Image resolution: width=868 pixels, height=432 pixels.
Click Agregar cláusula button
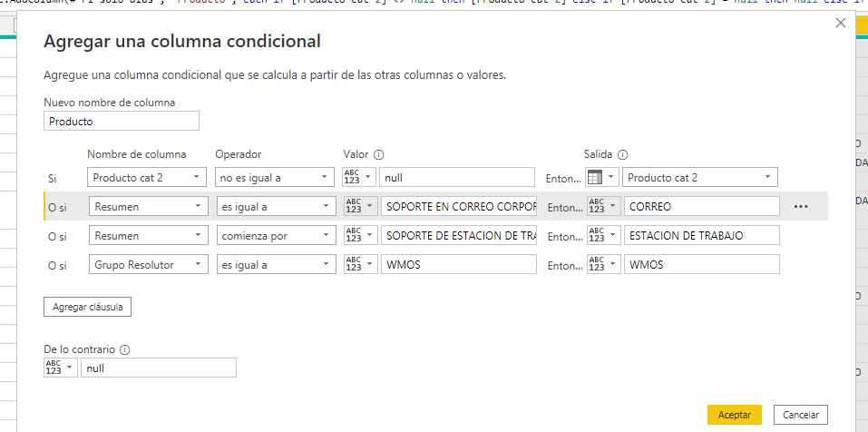(x=87, y=307)
